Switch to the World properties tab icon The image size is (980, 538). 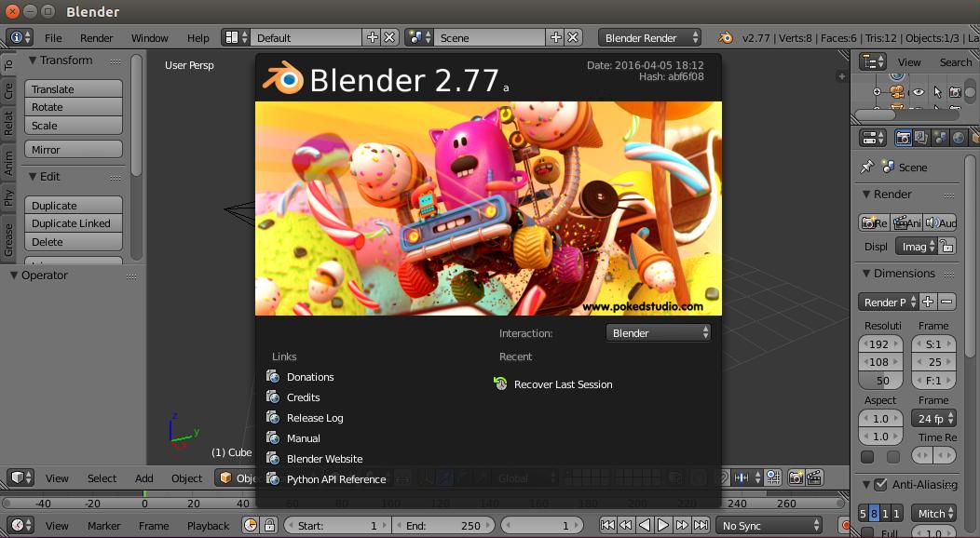(959, 138)
